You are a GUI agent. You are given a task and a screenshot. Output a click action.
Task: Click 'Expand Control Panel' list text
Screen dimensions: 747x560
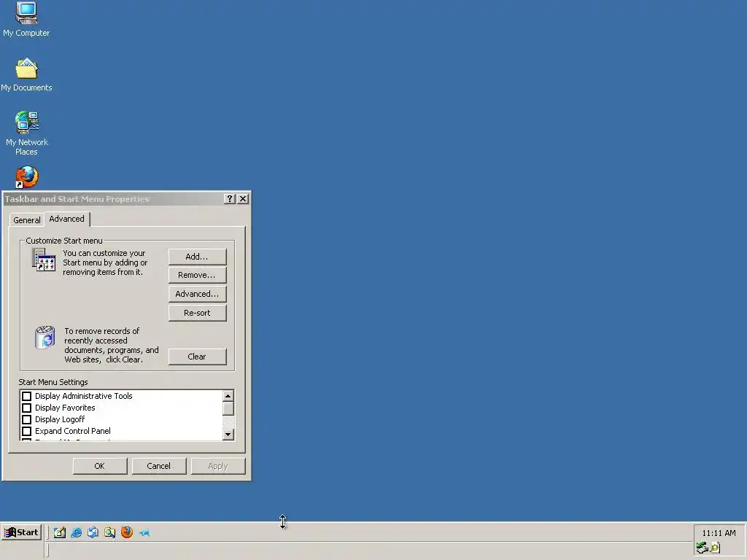tap(73, 431)
